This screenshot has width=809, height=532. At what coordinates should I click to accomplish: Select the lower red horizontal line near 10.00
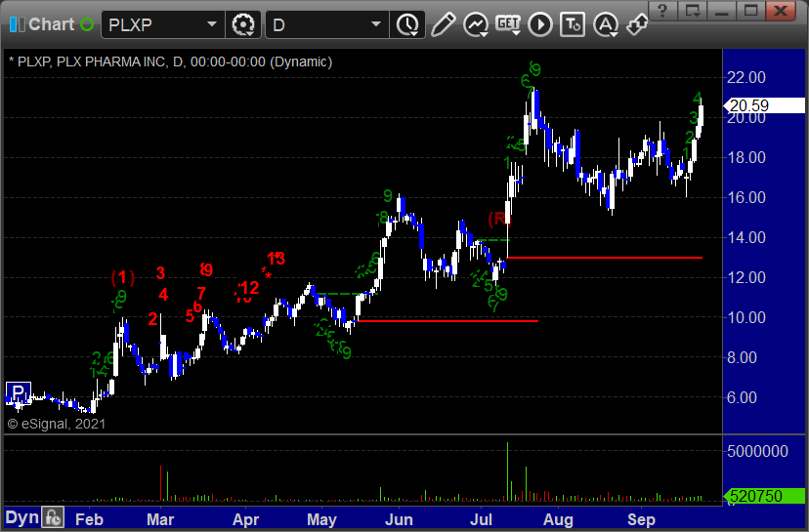click(x=447, y=321)
